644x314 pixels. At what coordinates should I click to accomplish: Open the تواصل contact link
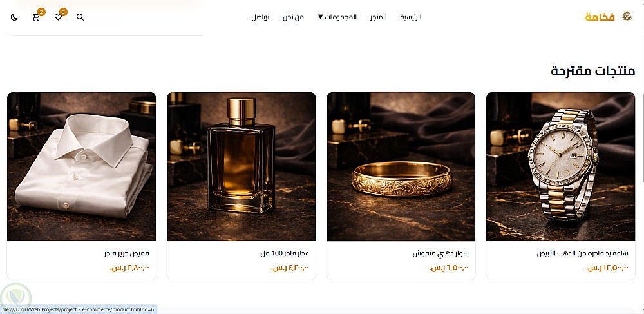pos(260,17)
